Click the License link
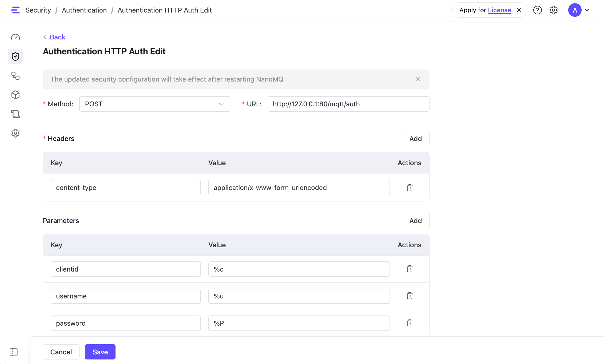This screenshot has height=364, width=604. [499, 10]
